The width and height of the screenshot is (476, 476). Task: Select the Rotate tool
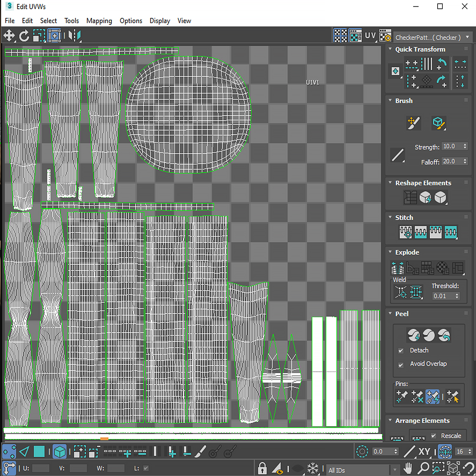click(x=24, y=36)
